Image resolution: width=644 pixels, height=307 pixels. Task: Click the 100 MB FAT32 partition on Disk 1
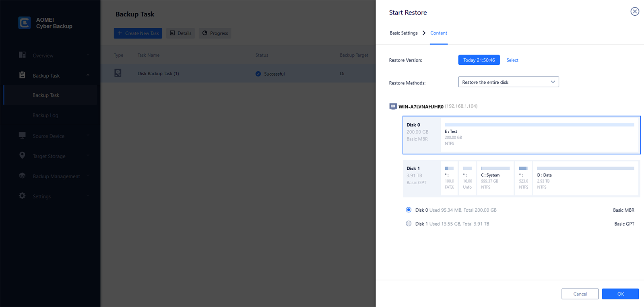tap(449, 178)
